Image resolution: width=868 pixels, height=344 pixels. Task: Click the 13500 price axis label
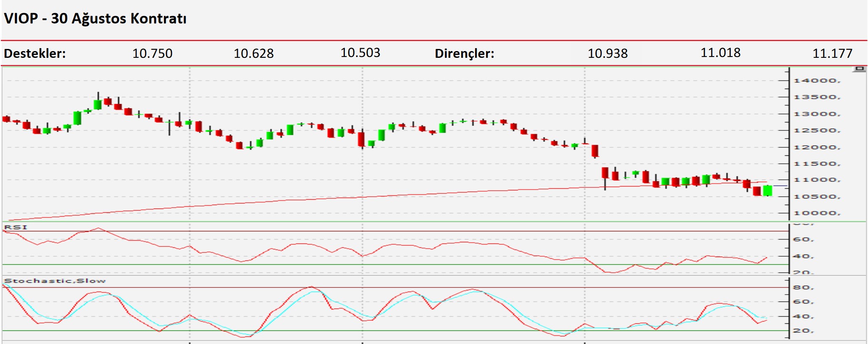click(817, 97)
